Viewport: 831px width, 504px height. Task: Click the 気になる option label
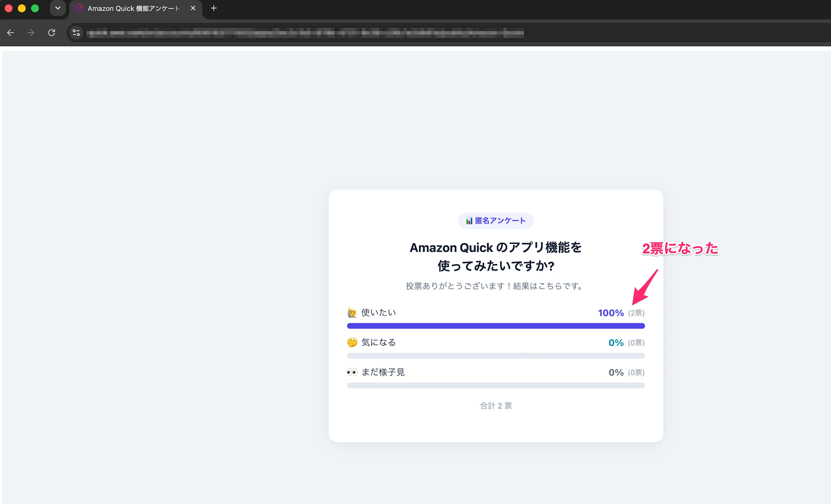tap(379, 343)
